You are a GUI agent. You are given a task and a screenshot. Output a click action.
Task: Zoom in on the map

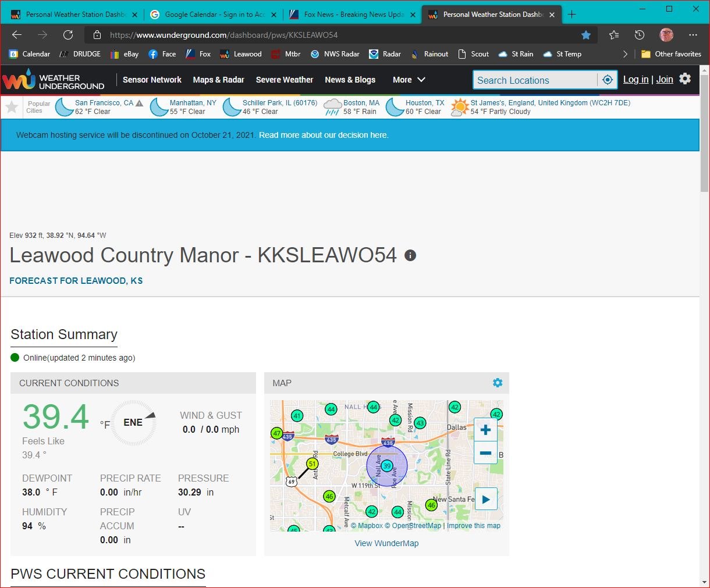coord(486,430)
